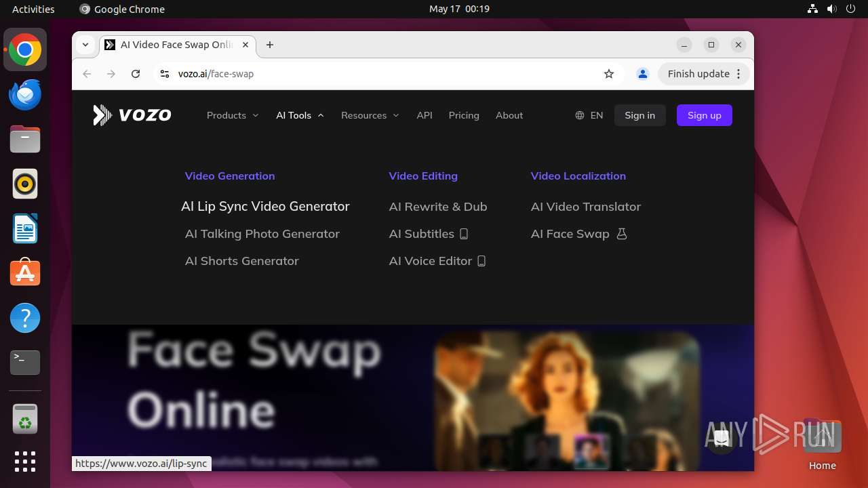Open the power menu icon in top bar

(851, 9)
